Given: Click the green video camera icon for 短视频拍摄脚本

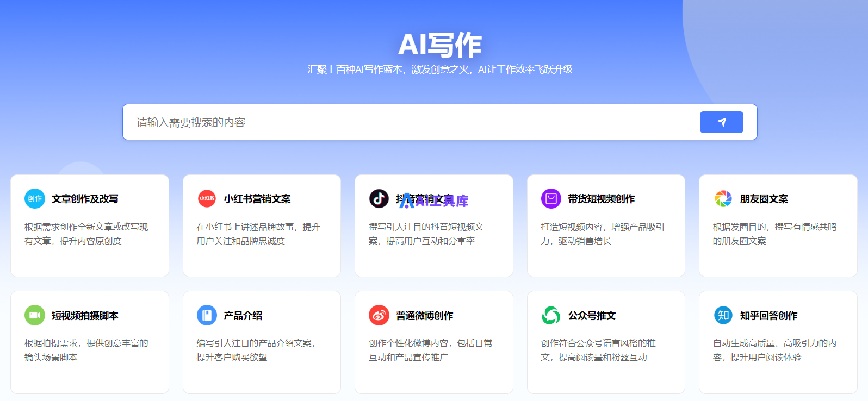Looking at the screenshot, I should [35, 315].
